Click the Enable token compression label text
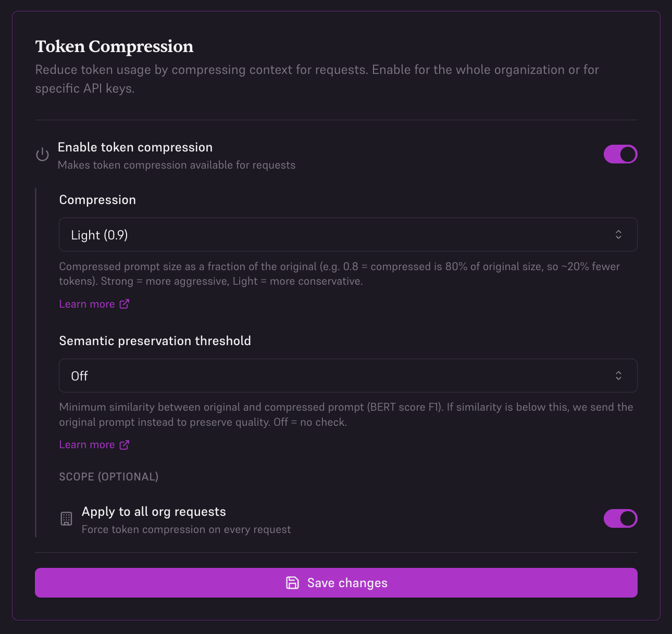Viewport: 672px width, 634px height. pos(135,147)
